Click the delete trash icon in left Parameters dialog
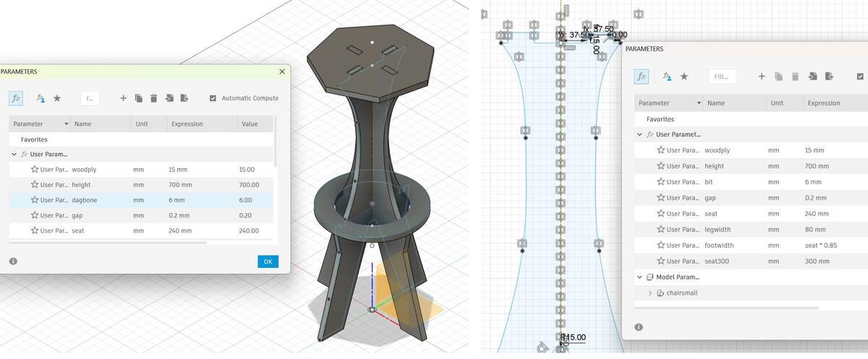868x359 pixels. click(153, 98)
